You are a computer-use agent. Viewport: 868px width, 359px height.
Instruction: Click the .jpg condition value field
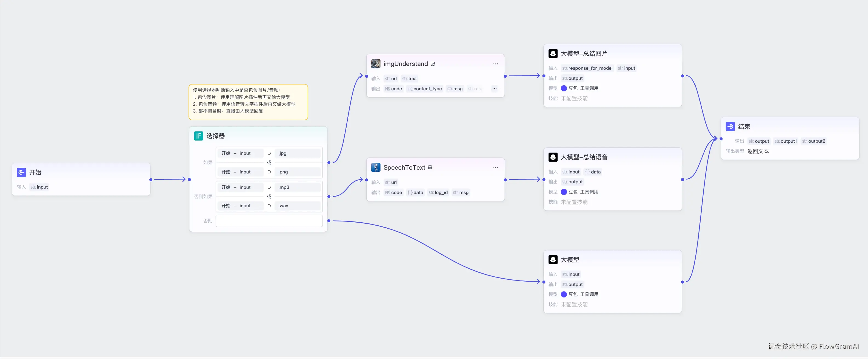297,153
